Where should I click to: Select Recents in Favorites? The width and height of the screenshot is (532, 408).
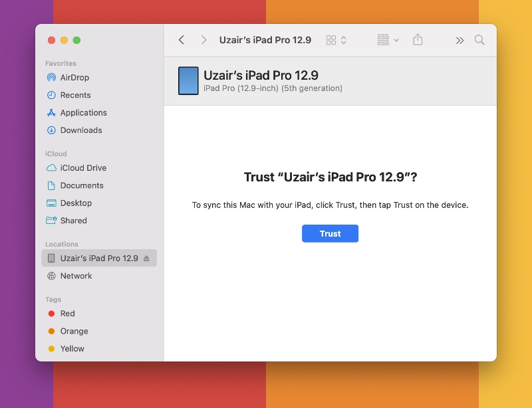pyautogui.click(x=75, y=95)
